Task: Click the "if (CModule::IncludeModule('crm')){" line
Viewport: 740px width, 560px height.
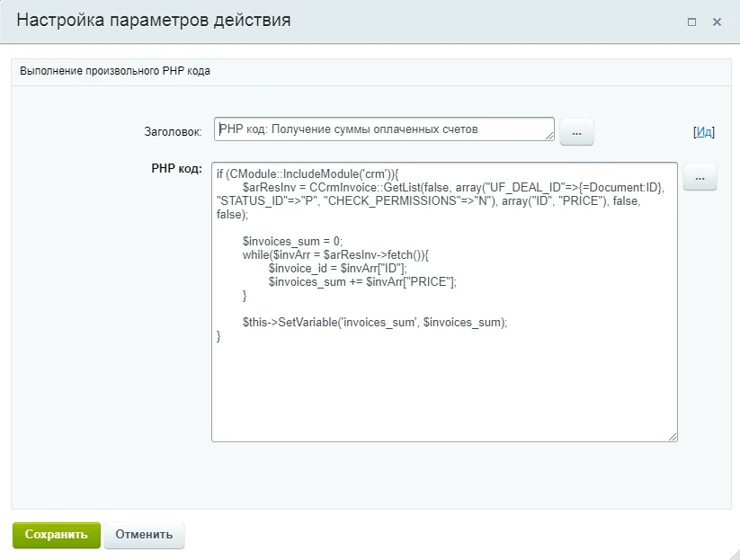Action: pos(308,174)
